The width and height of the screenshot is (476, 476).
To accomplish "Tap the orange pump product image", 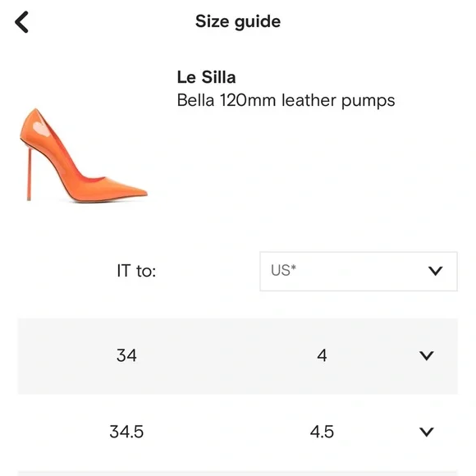I will [x=84, y=155].
